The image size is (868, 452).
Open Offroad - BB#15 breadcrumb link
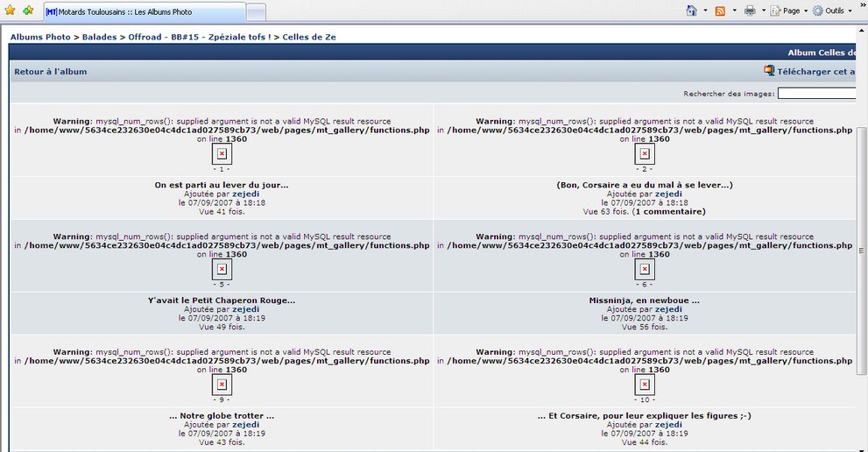pyautogui.click(x=200, y=37)
